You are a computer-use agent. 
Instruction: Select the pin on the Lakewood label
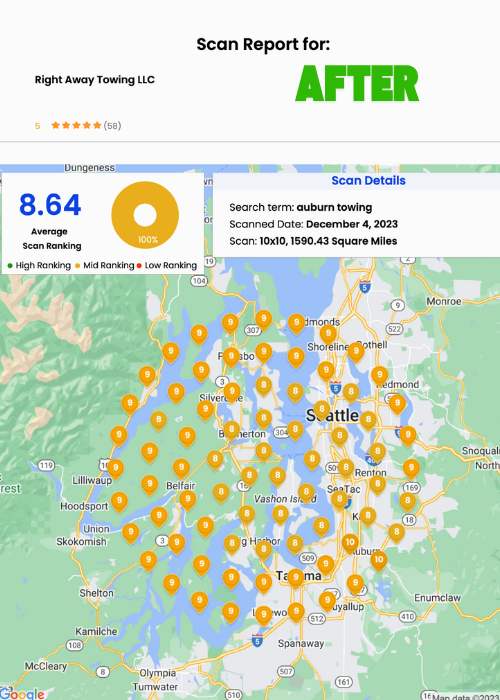[x=263, y=616]
